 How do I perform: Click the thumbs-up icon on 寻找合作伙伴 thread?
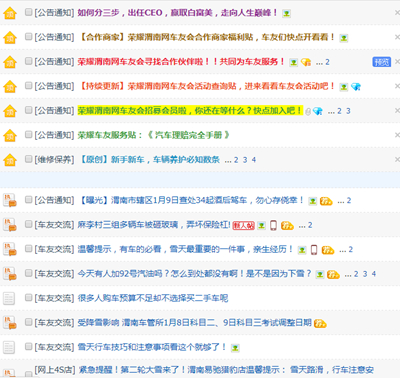(306, 62)
